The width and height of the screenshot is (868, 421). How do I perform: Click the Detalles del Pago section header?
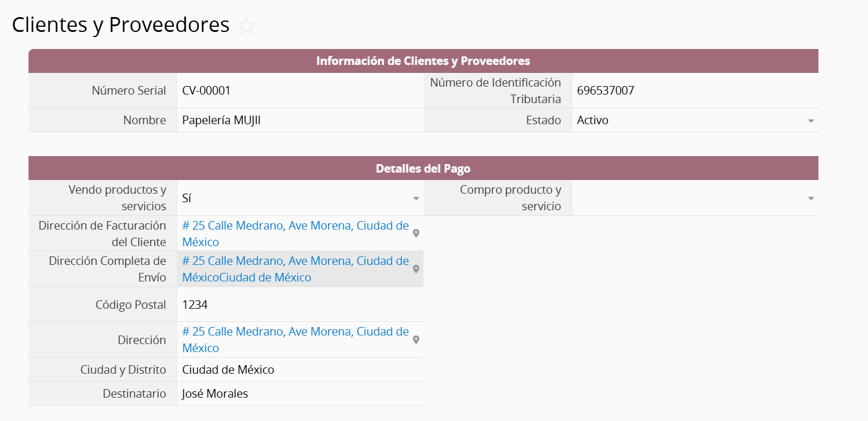(423, 169)
